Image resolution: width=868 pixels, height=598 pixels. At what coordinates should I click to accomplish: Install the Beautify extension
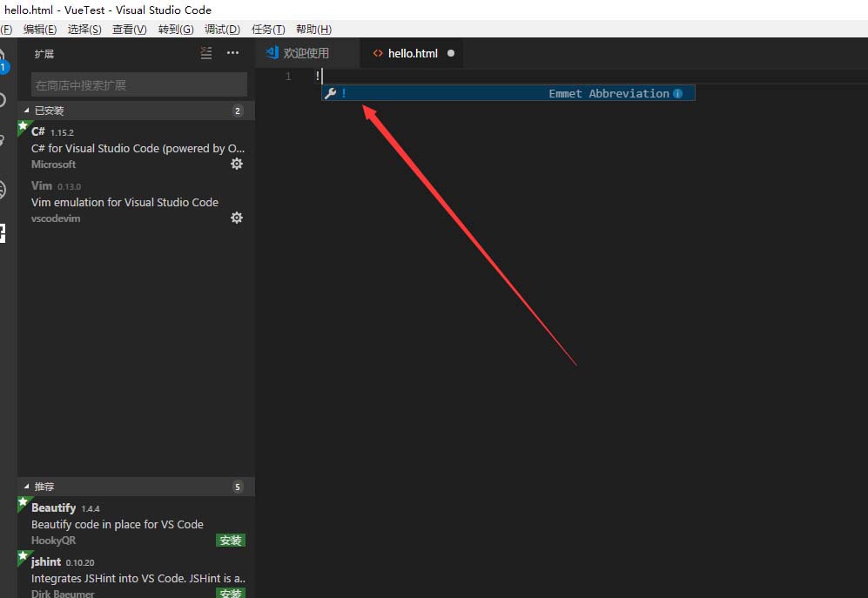pyautogui.click(x=230, y=540)
